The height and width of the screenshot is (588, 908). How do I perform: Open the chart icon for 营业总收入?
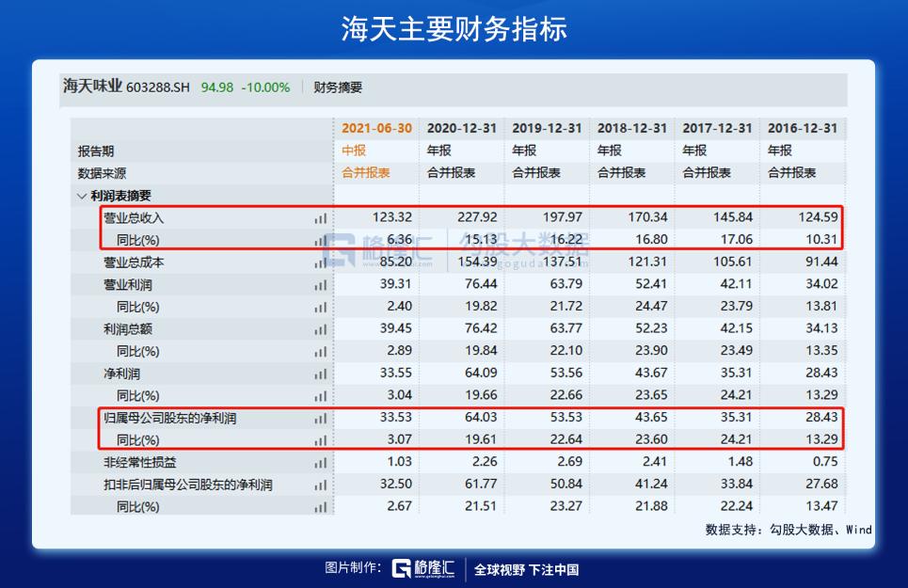tap(320, 218)
